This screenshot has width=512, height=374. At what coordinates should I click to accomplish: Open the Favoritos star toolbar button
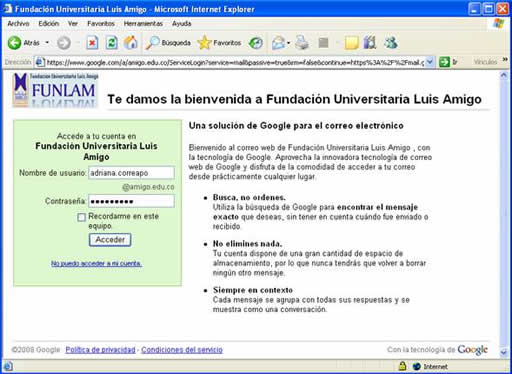pyautogui.click(x=219, y=43)
